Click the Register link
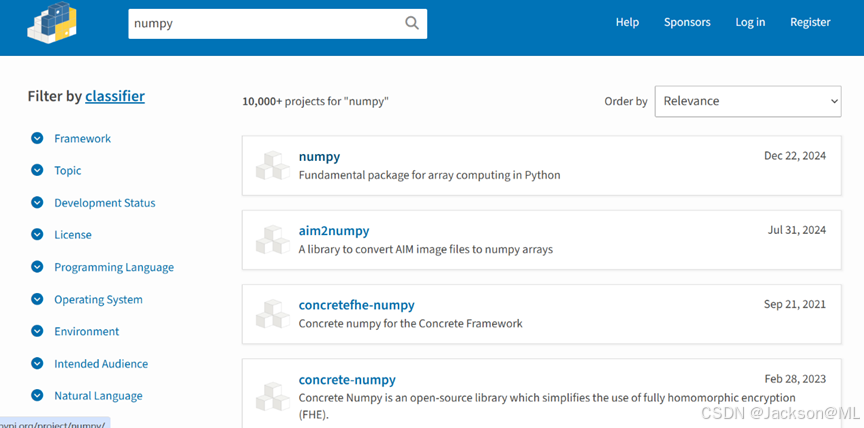 point(810,22)
